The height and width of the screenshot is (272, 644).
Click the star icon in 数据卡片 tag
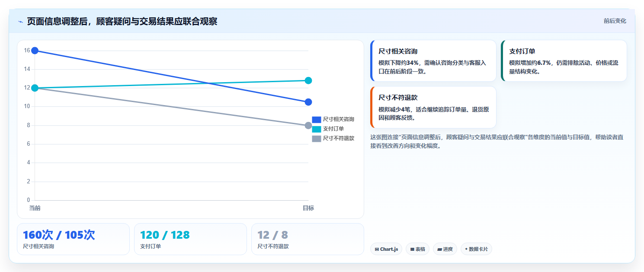[x=466, y=250]
